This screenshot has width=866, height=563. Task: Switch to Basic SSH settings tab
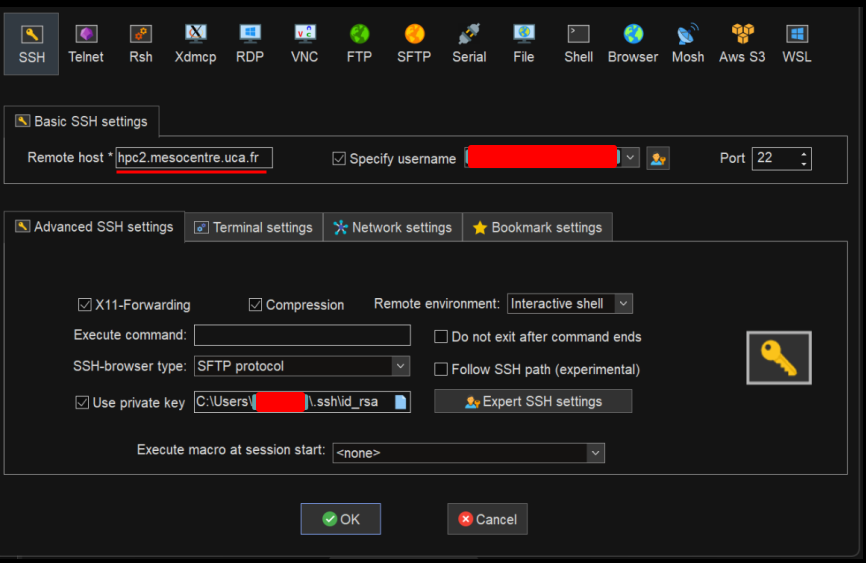point(82,122)
